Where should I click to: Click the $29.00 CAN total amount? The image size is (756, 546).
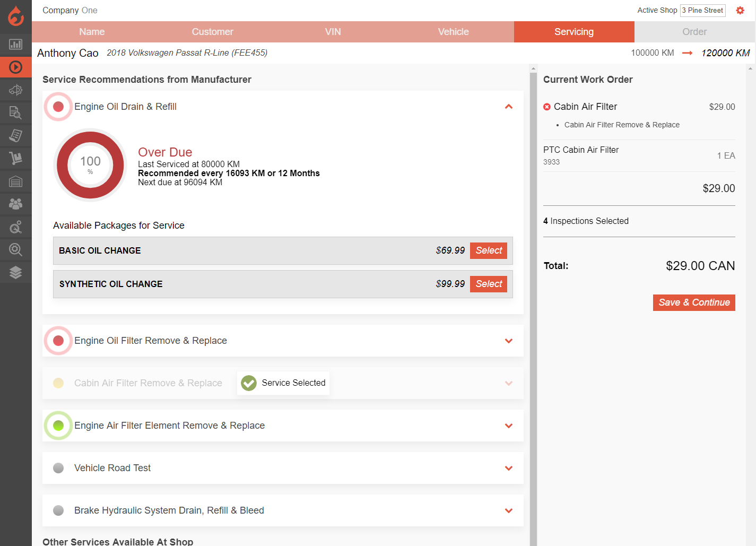click(x=700, y=266)
